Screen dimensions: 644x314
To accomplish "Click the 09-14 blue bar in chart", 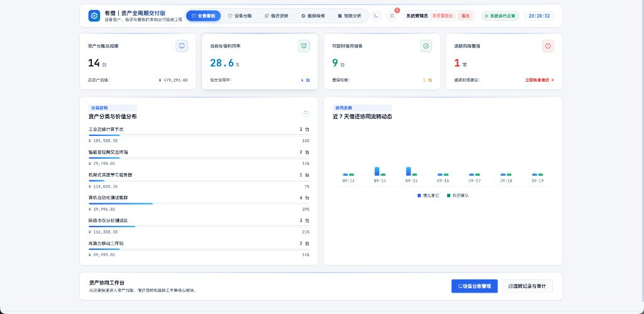I will pos(377,171).
